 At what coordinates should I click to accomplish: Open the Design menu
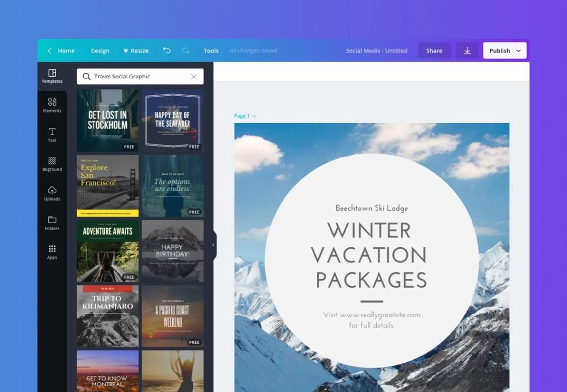coord(100,50)
